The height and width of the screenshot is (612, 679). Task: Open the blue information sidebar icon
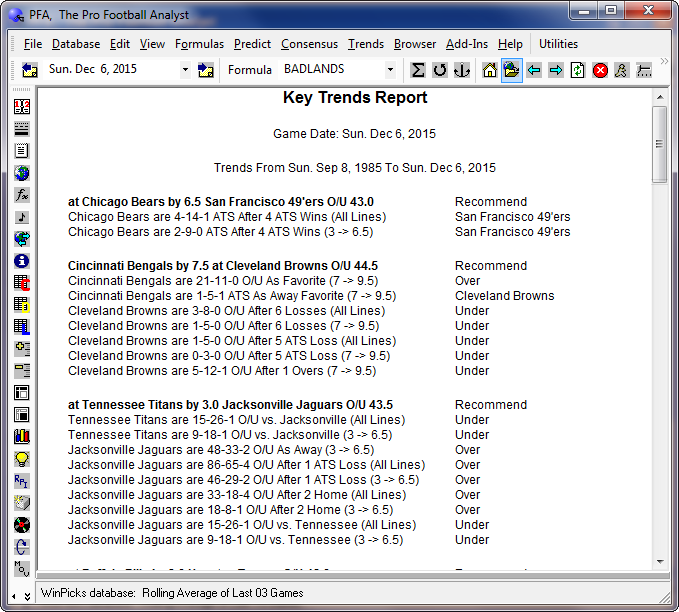coord(22,261)
